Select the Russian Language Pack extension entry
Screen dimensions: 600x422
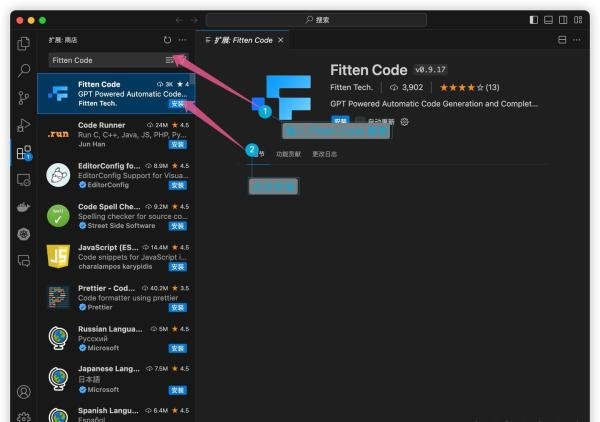point(116,338)
